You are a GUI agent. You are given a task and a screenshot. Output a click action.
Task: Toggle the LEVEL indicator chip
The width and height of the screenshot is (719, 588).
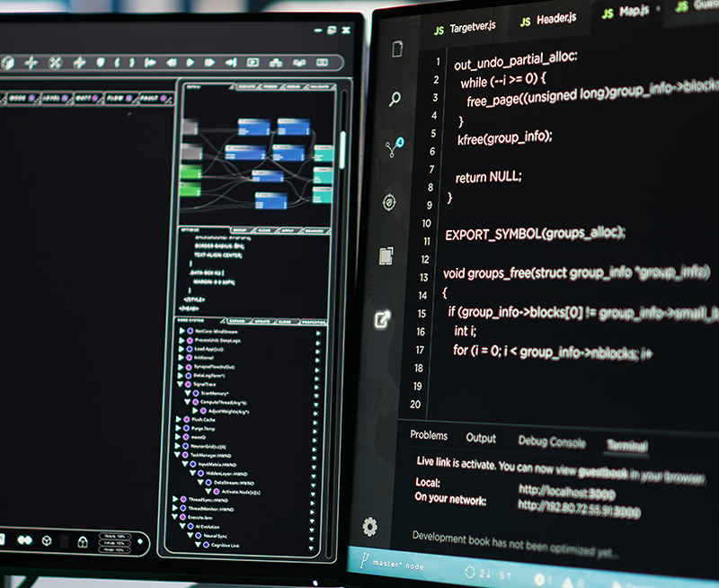pos(57,98)
